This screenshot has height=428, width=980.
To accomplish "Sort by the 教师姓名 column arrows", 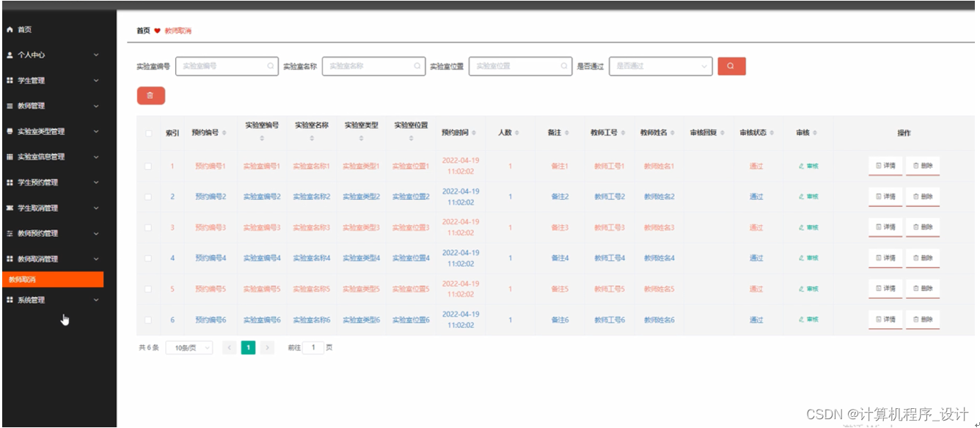I will 673,133.
